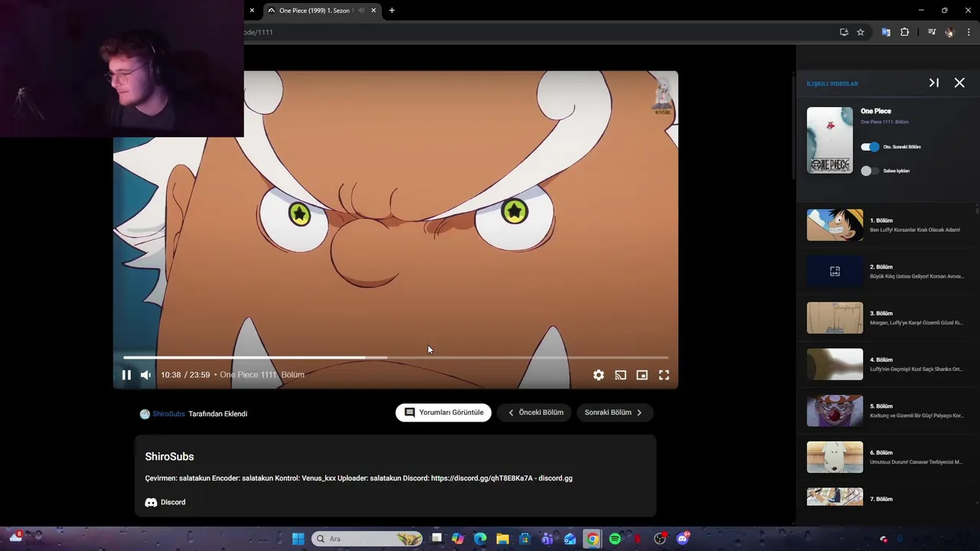
Task: Pause the One Piece video
Action: pos(126,375)
